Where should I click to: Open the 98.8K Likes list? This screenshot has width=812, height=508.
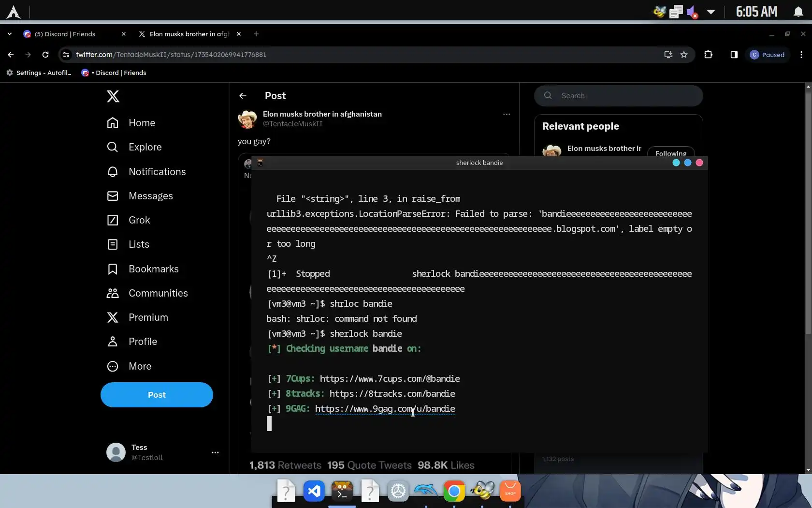pos(446,465)
